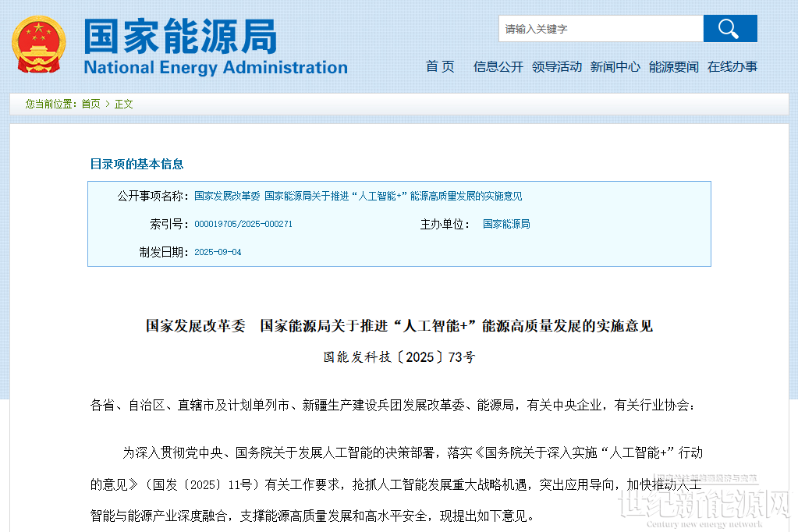Click the line containing 国发〔2025〕11号

[396, 484]
